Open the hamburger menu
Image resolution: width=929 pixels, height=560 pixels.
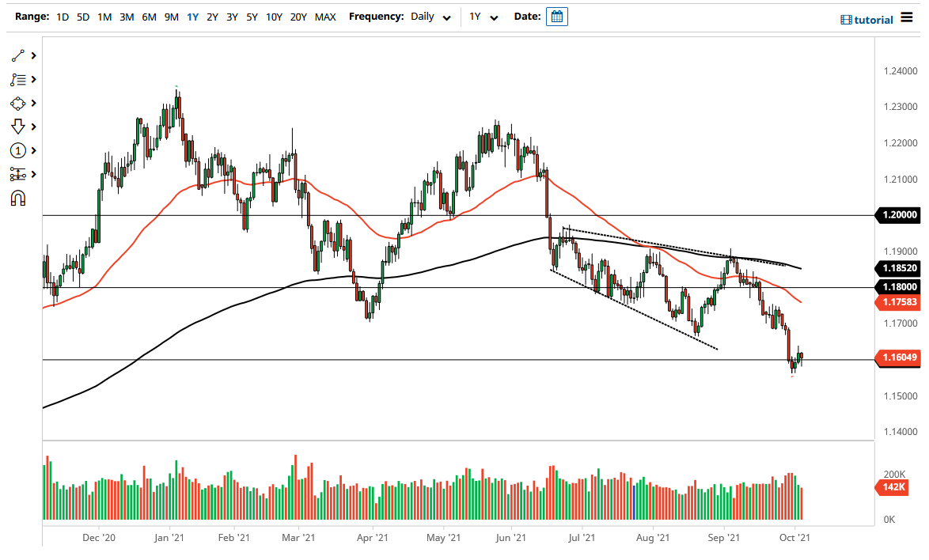click(x=907, y=17)
